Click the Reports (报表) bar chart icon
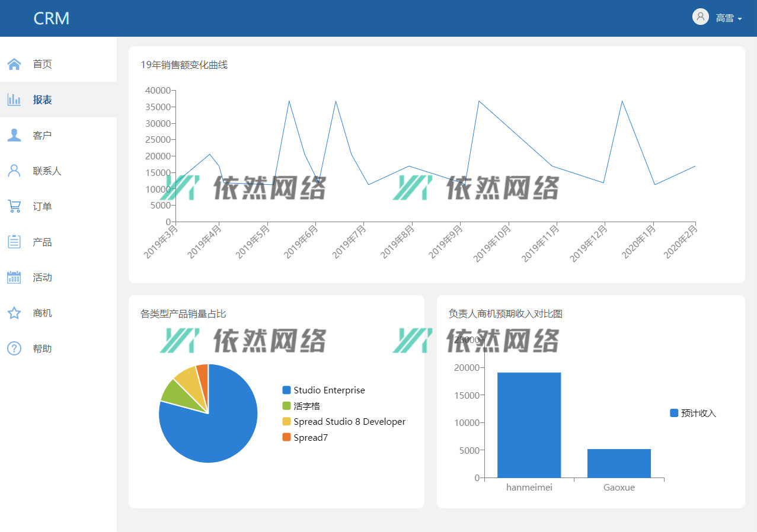 pos(14,100)
